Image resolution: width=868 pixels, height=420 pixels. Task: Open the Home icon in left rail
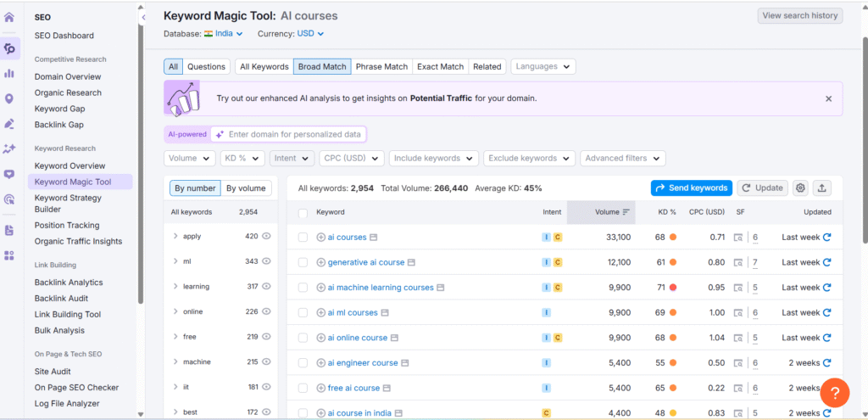pyautogui.click(x=9, y=17)
